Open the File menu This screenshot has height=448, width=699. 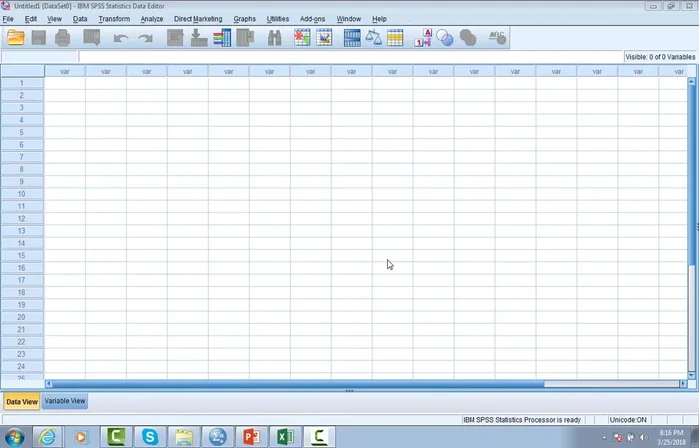(8, 19)
